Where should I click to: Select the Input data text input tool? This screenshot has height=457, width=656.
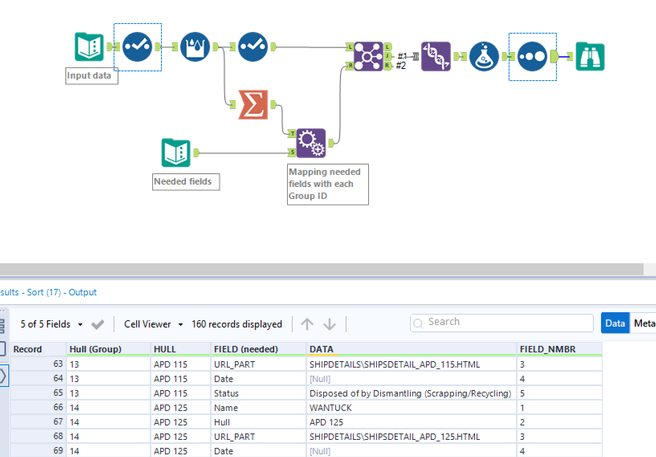[x=89, y=47]
